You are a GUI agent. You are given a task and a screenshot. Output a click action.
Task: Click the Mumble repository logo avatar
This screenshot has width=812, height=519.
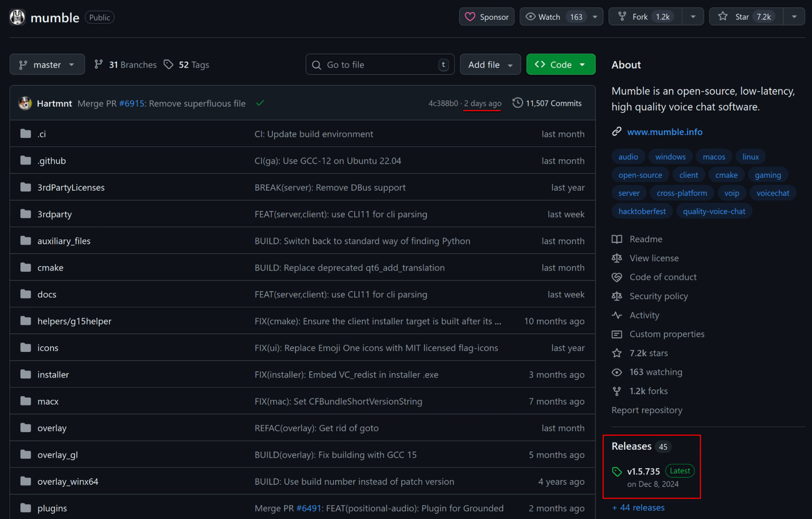click(18, 18)
